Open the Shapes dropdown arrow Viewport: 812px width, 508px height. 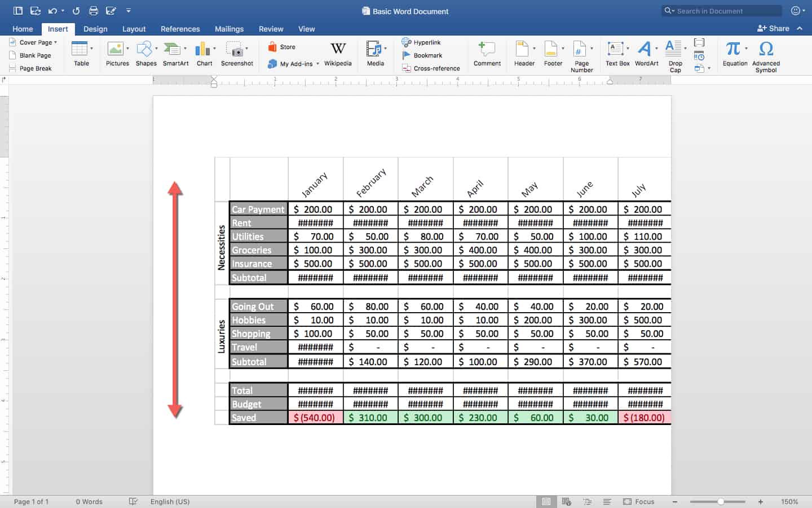[156, 49]
